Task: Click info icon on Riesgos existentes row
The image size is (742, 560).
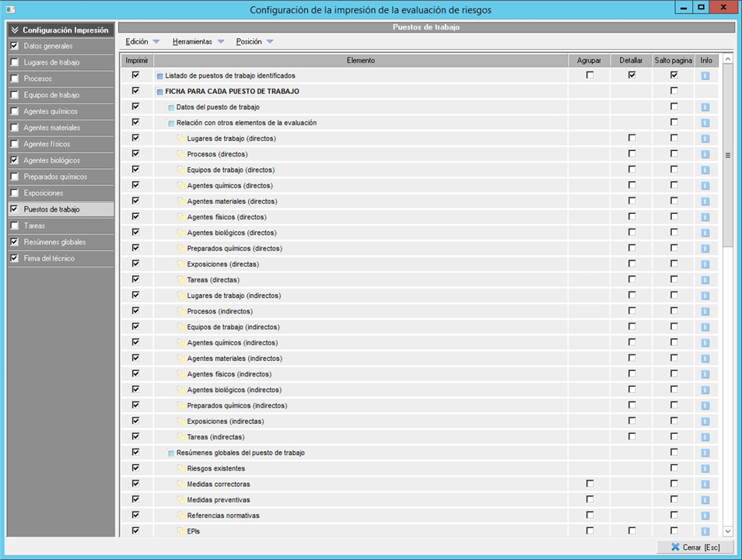Action: point(705,468)
